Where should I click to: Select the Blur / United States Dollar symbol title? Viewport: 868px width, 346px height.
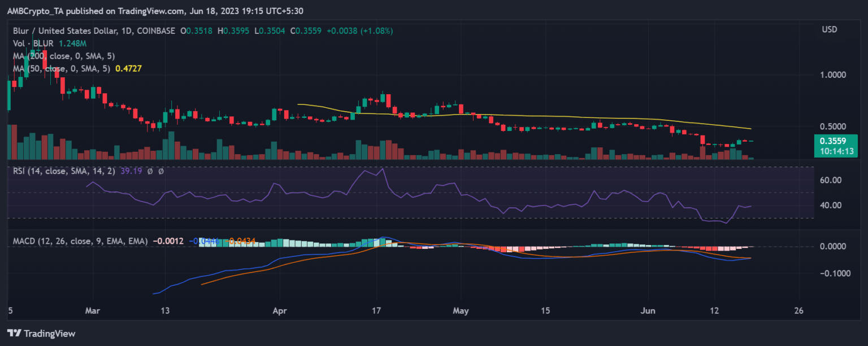coord(67,30)
